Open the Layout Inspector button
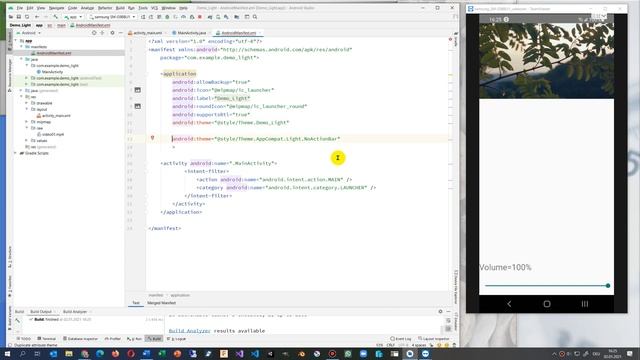This screenshot has width=640, height=360. pyautogui.click(x=433, y=338)
